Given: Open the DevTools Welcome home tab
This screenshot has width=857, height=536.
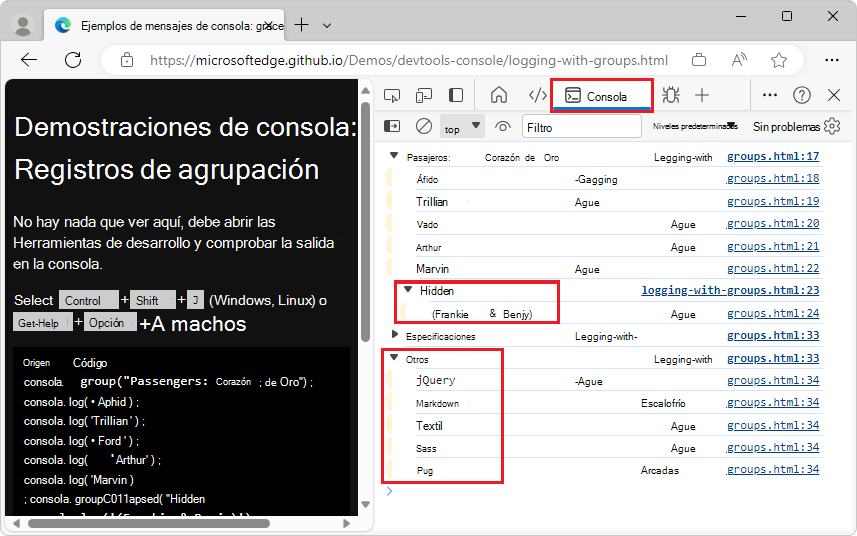Looking at the screenshot, I should tap(498, 95).
